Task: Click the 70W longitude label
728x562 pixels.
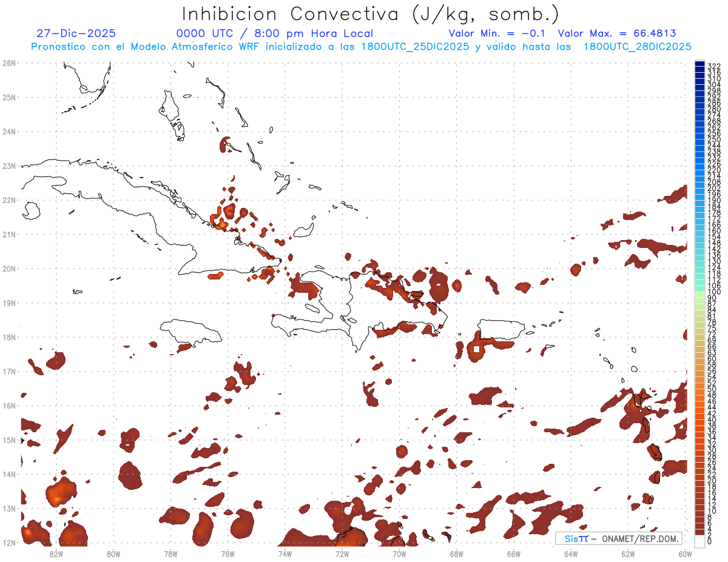Action: [x=399, y=554]
